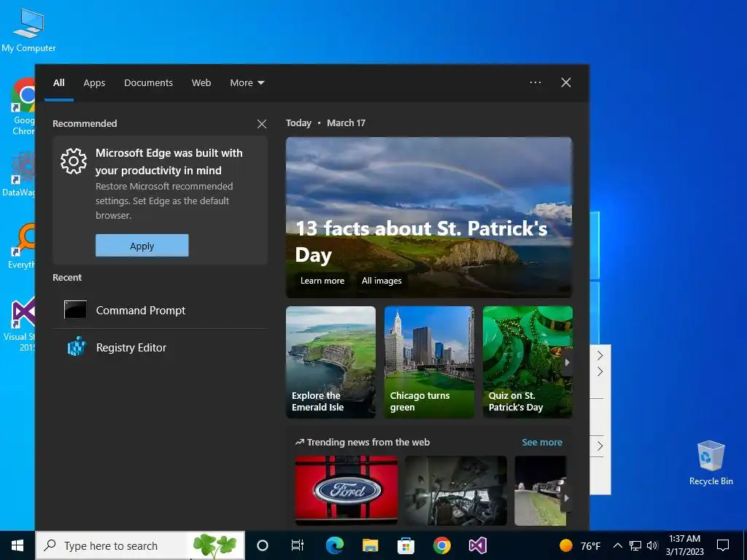Switch to the Apps tab
The width and height of the screenshot is (747, 560).
click(x=94, y=83)
